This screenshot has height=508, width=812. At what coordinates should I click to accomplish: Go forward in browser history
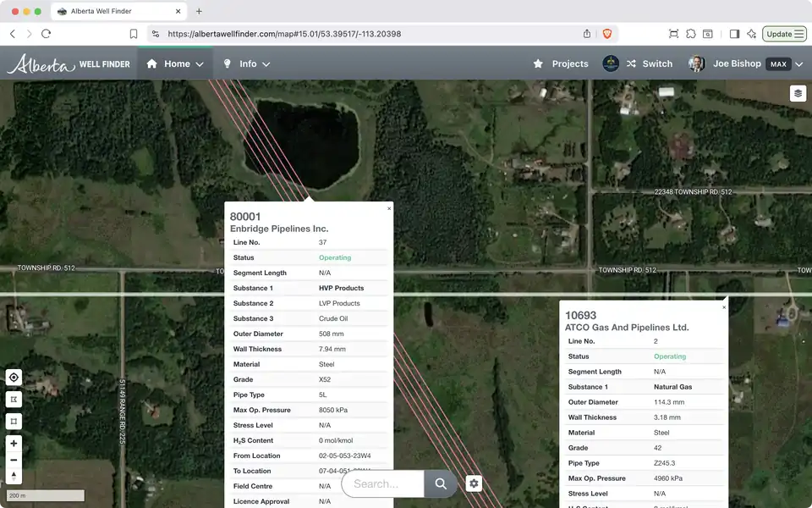point(29,34)
